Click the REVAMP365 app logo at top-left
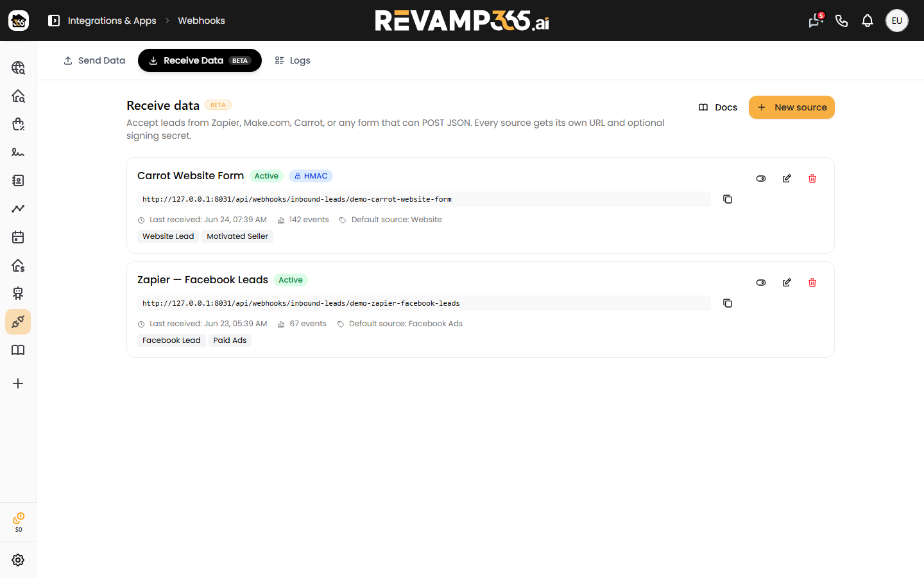Image resolution: width=924 pixels, height=578 pixels. [x=19, y=21]
